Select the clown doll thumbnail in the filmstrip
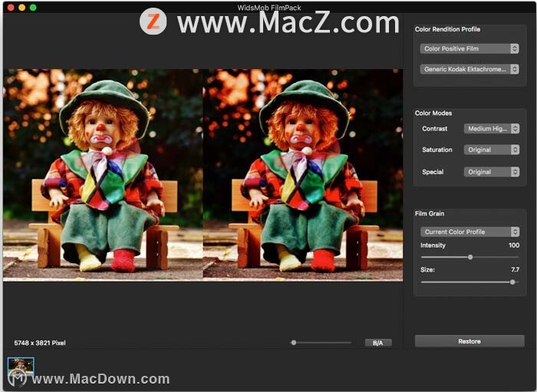The image size is (537, 392). (21, 367)
